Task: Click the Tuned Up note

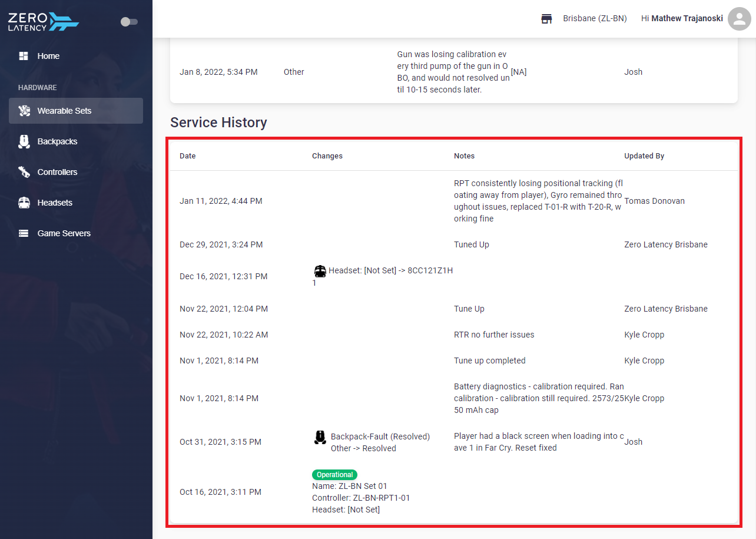Action: (x=472, y=244)
